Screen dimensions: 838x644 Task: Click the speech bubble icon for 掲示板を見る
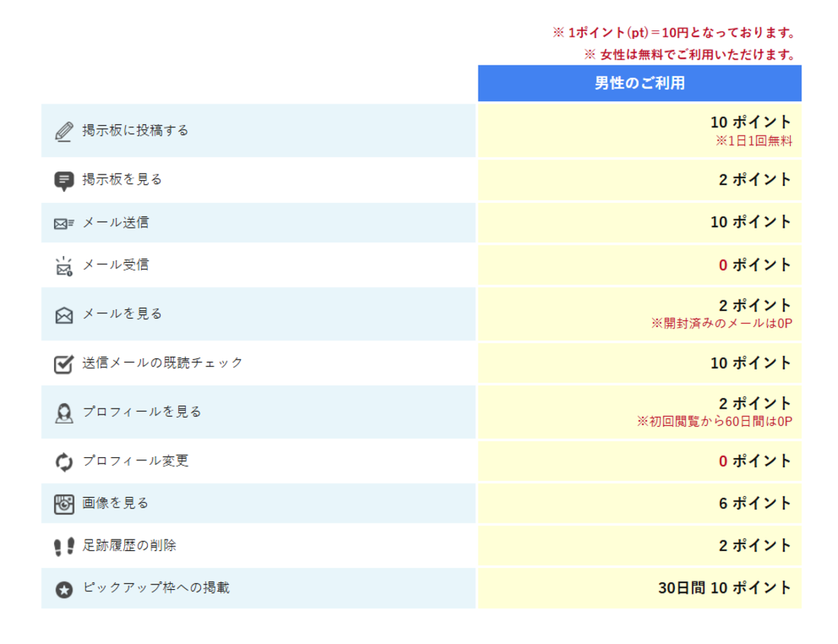click(x=64, y=181)
